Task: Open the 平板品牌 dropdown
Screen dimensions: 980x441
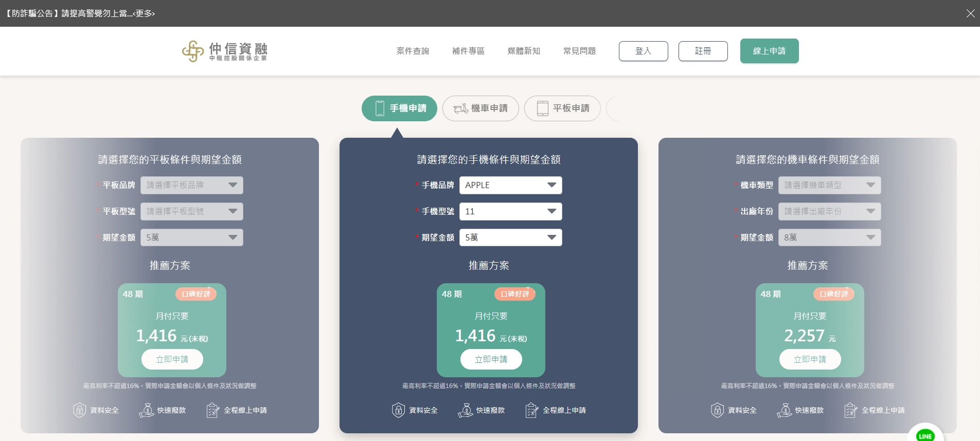Action: pos(191,185)
